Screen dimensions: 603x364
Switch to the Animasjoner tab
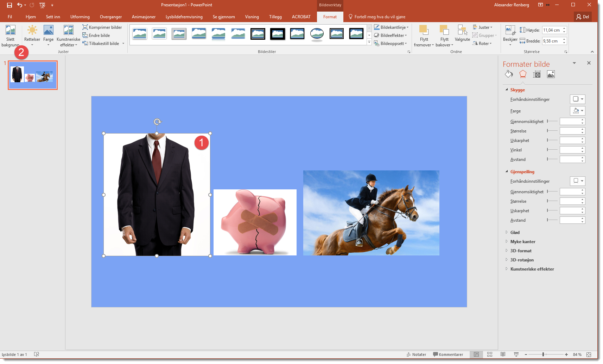coord(144,17)
